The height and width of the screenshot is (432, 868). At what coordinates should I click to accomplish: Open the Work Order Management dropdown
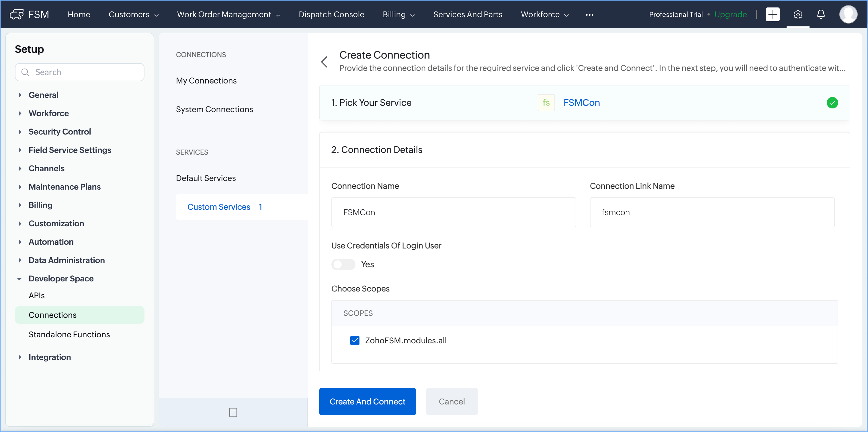pyautogui.click(x=228, y=14)
